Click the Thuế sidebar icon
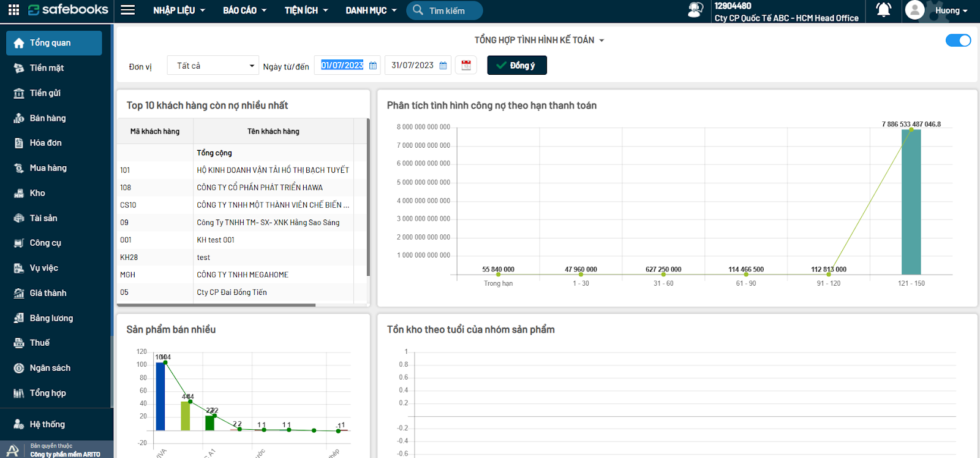 point(19,343)
